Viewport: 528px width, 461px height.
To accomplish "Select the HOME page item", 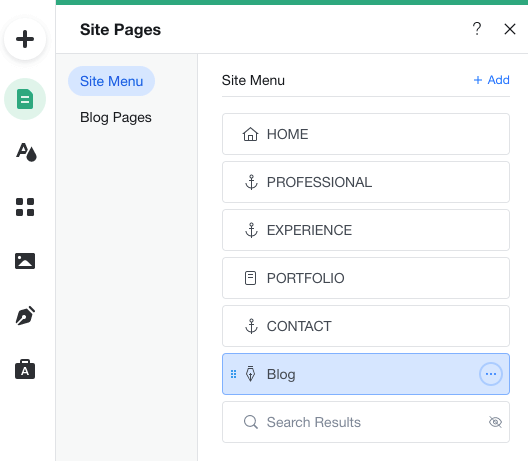I will click(x=366, y=134).
